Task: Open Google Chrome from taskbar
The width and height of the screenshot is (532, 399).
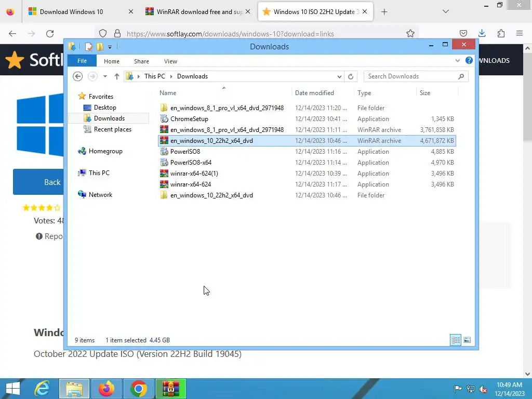Action: pos(139,389)
